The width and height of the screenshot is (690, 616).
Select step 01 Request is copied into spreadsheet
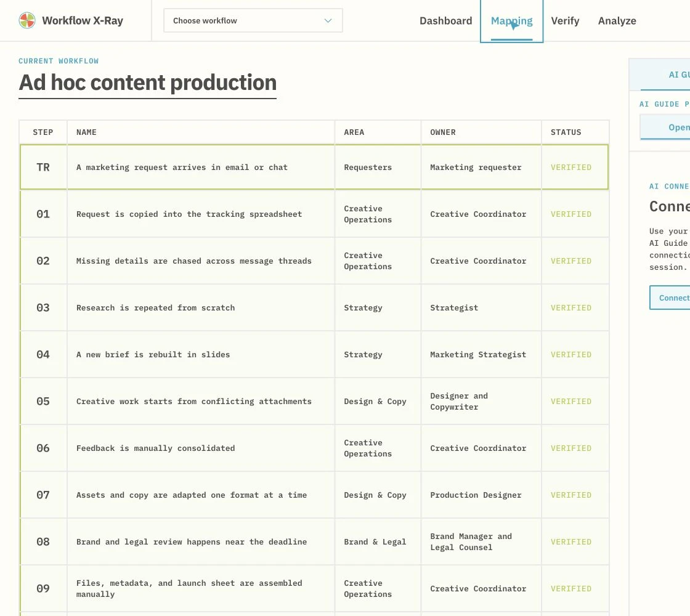(314, 214)
